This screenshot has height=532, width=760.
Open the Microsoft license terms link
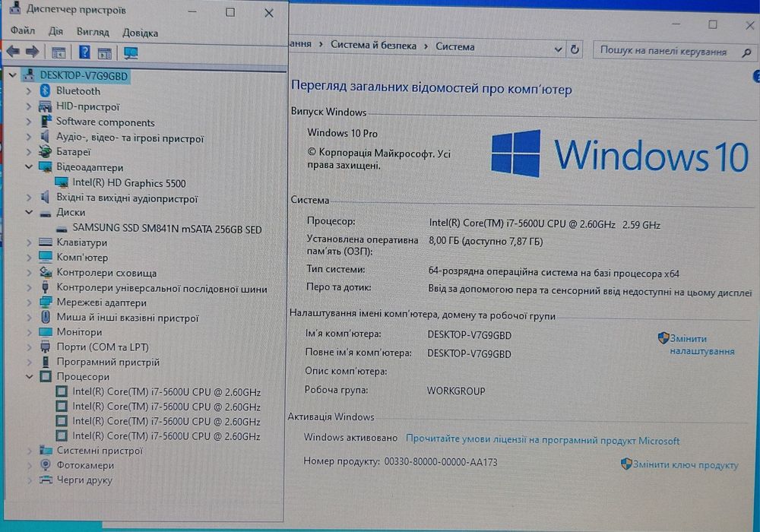point(543,440)
